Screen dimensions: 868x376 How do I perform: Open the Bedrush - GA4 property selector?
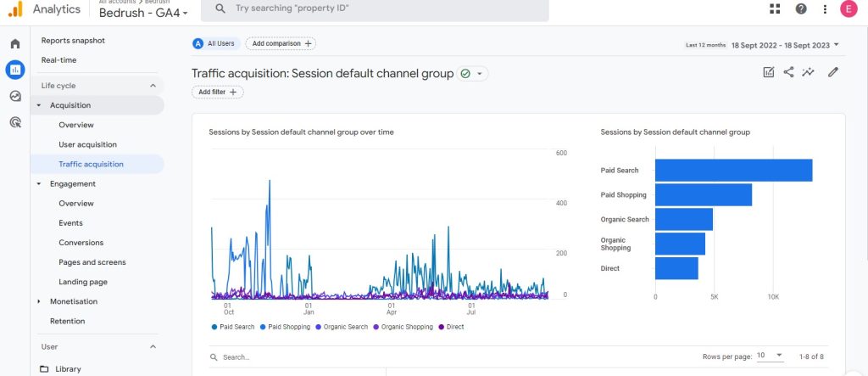(143, 13)
